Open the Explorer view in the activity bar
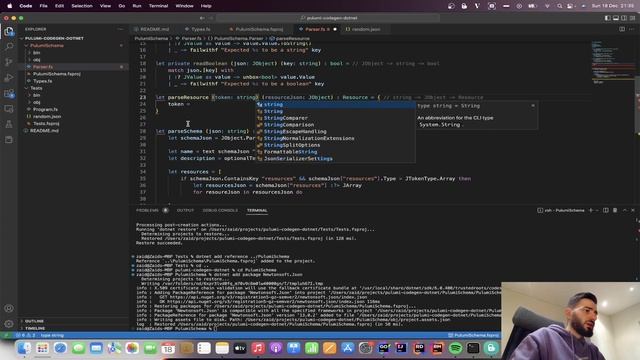Viewport: 640px width, 360px height. coord(9,31)
